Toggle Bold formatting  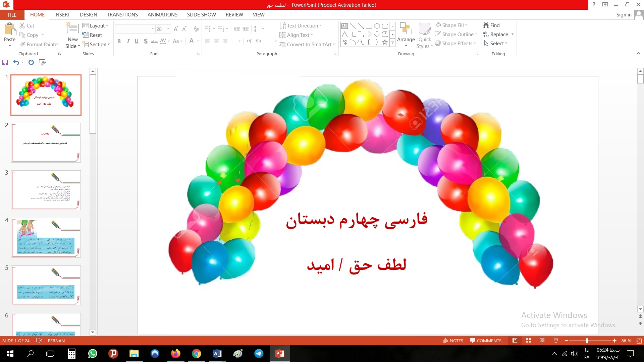pos(119,41)
